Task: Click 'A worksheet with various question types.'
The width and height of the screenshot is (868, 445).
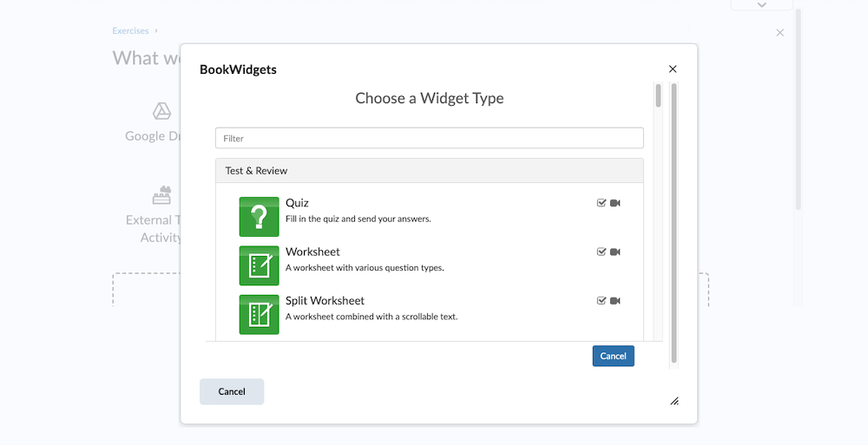Action: pyautogui.click(x=365, y=267)
